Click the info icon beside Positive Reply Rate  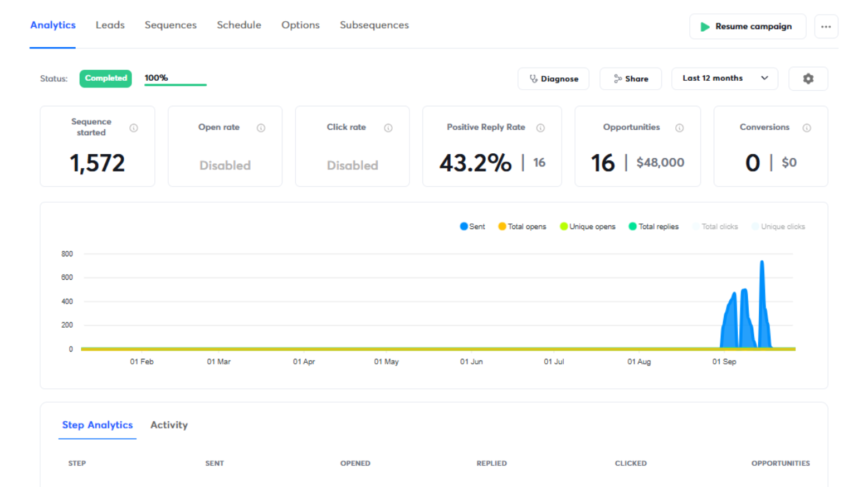[x=540, y=128]
